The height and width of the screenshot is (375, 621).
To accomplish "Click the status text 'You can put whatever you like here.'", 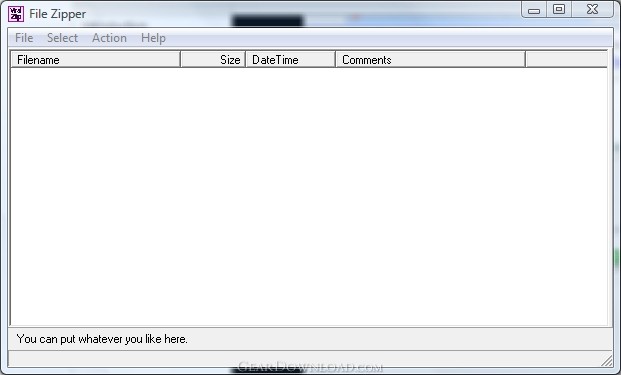I will [x=102, y=339].
